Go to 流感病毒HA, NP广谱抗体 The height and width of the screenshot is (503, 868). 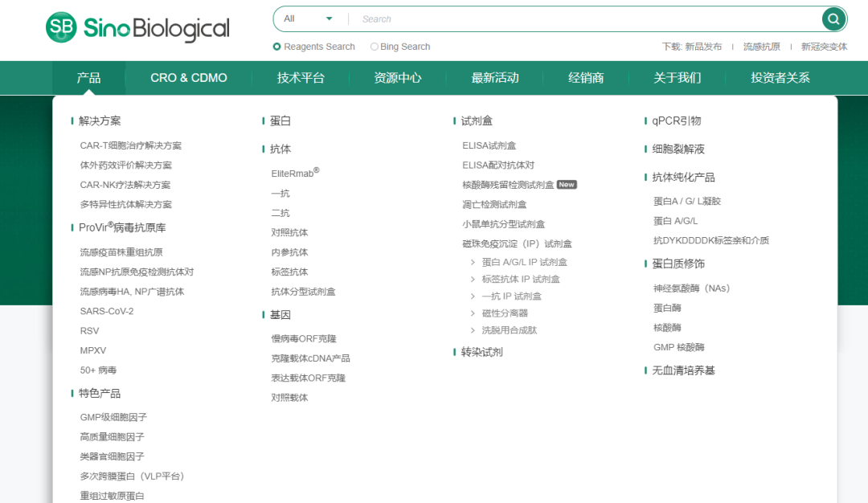coord(132,292)
